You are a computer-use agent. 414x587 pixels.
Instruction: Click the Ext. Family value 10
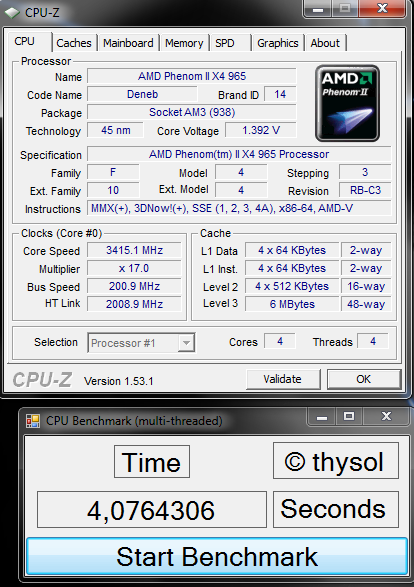click(x=113, y=190)
